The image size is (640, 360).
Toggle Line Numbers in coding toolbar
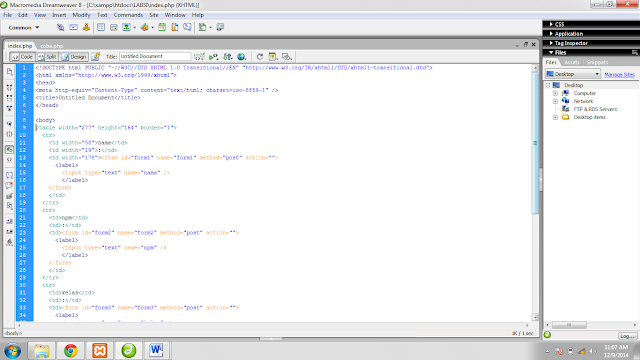(x=9, y=149)
